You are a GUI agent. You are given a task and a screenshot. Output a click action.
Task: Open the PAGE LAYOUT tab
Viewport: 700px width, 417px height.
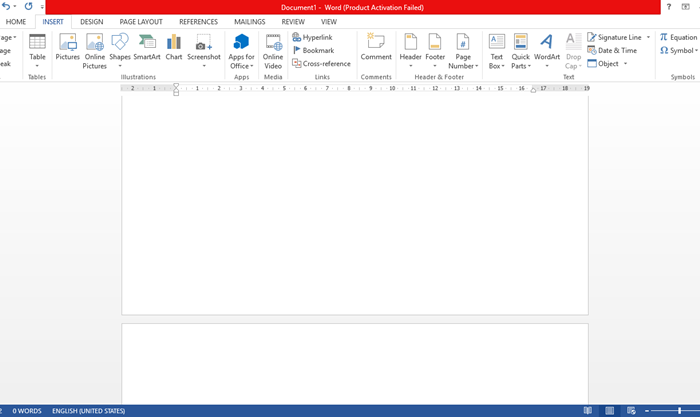[x=141, y=21]
